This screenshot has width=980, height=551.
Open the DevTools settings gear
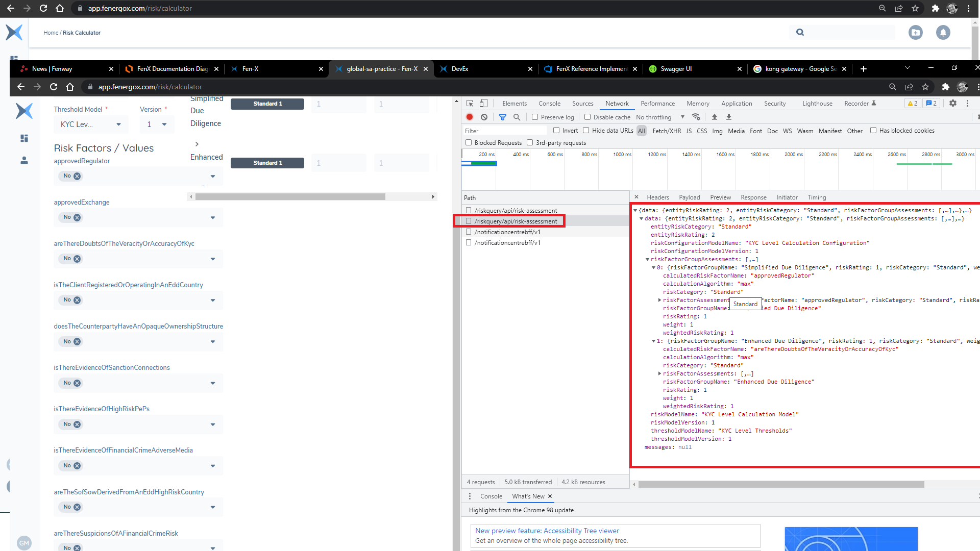952,103
